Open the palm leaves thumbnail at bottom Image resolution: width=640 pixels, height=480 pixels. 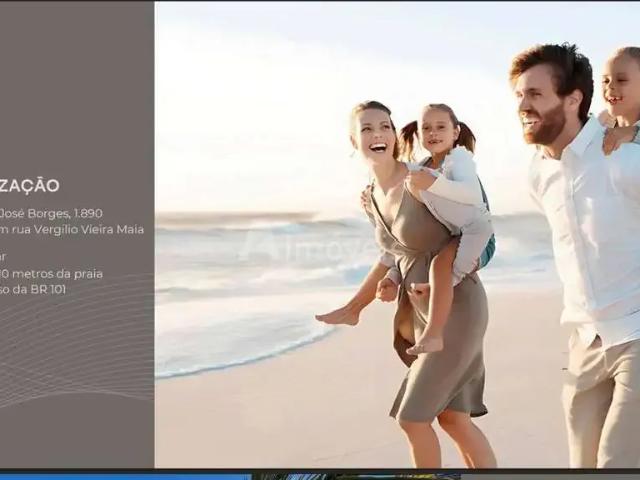click(x=356, y=477)
